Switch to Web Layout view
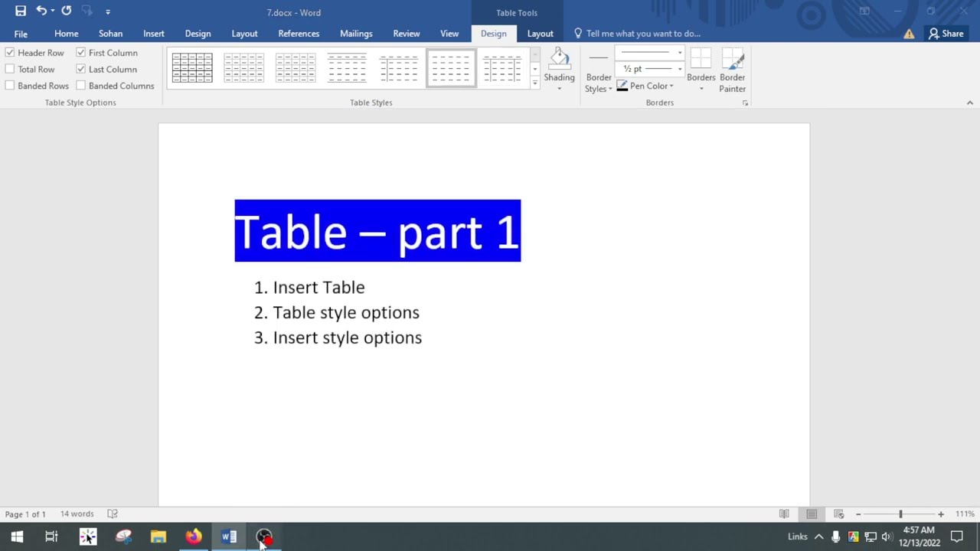Screen dimensions: 980x551 [839, 514]
